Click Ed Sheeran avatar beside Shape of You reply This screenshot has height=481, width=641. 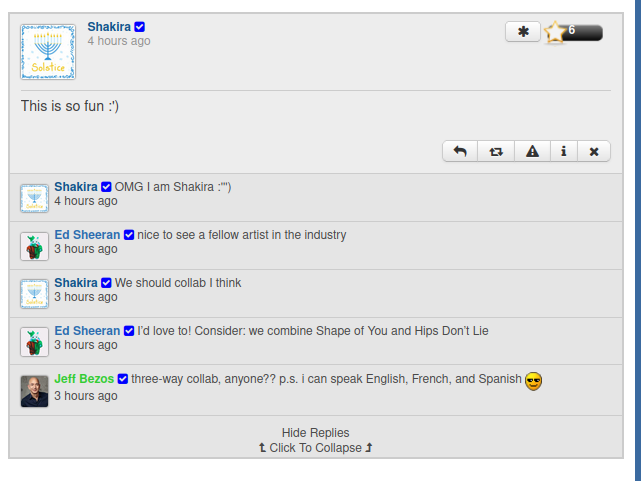pos(34,342)
